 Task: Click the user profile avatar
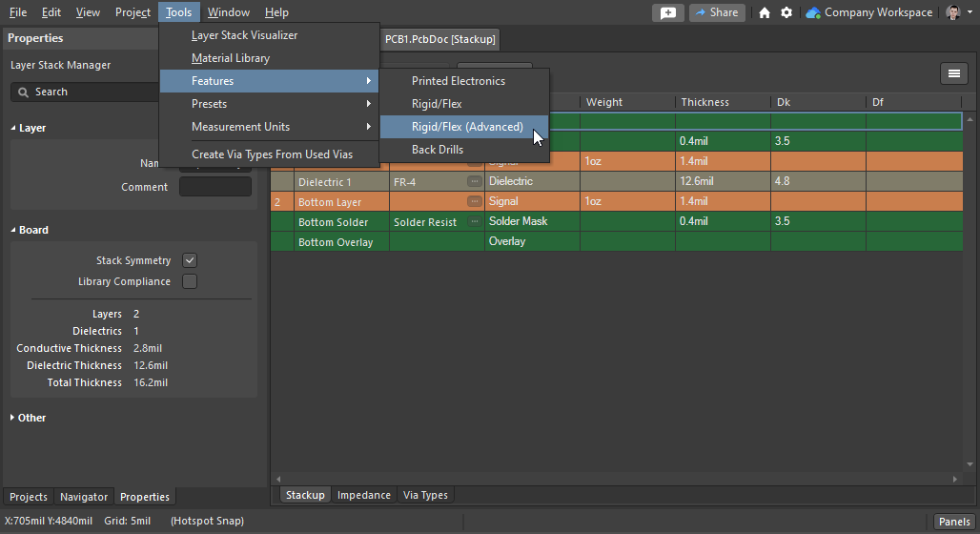(x=953, y=12)
